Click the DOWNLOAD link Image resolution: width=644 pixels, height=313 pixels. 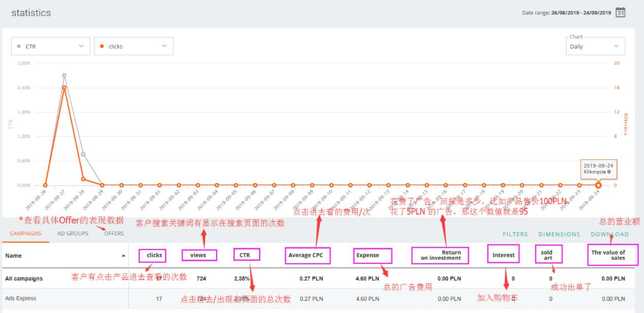coord(610,234)
